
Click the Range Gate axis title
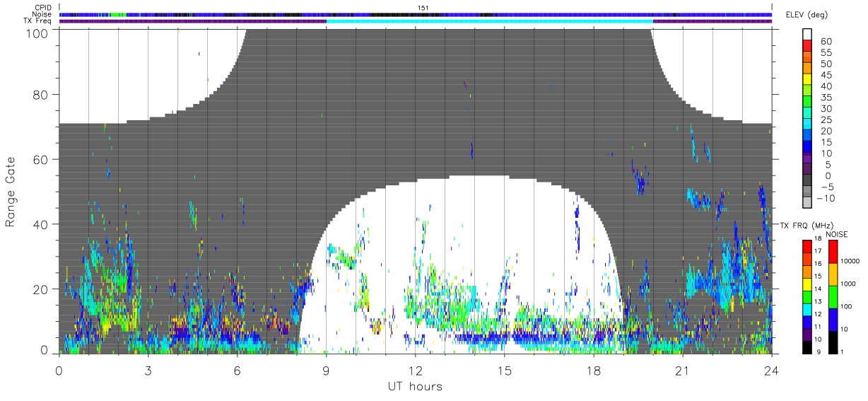click(11, 192)
